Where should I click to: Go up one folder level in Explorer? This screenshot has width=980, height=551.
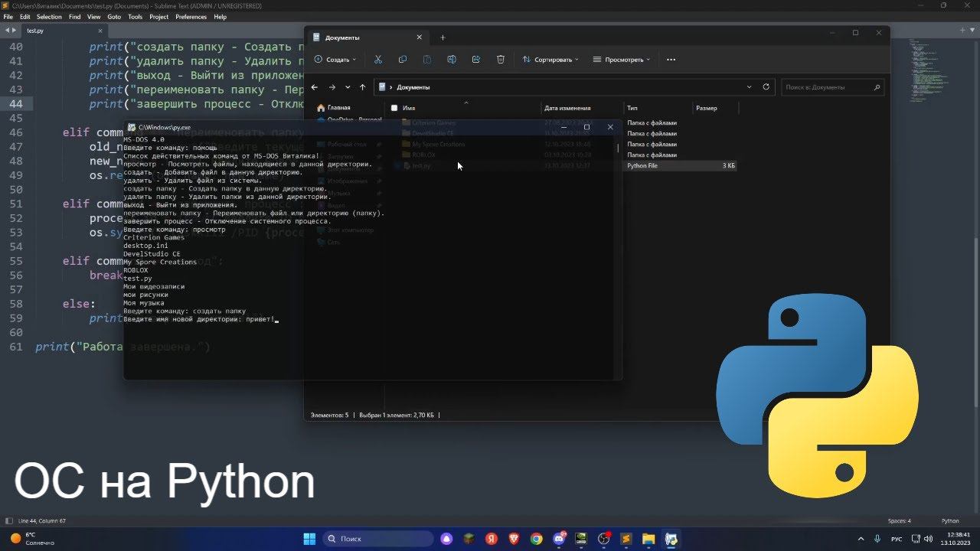click(362, 87)
